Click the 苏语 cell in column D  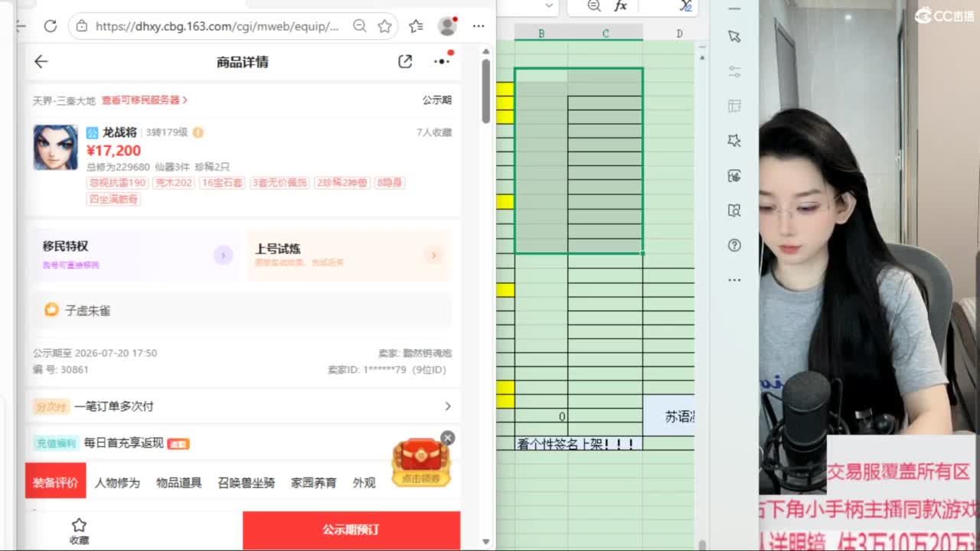coord(669,416)
